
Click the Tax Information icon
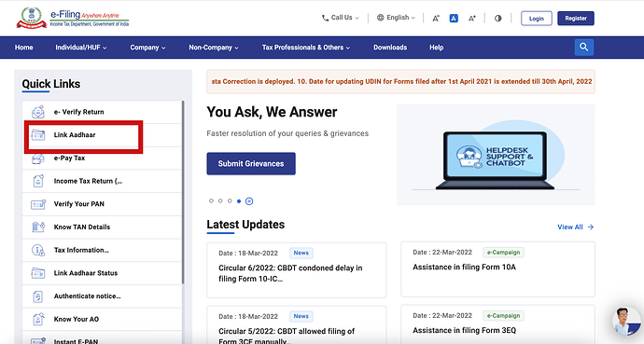(38, 250)
